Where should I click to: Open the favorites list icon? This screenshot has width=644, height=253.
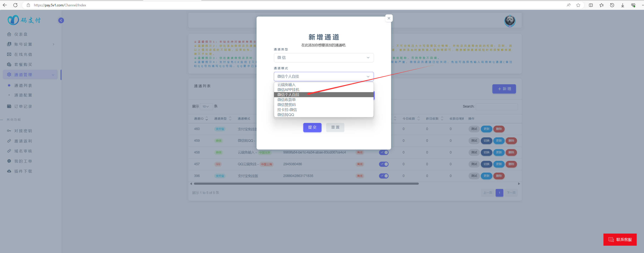[x=602, y=5]
